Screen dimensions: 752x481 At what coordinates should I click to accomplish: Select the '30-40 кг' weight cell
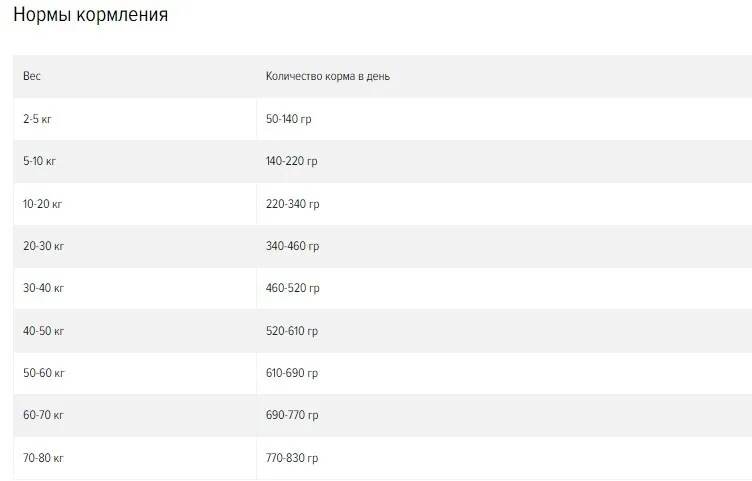43,288
